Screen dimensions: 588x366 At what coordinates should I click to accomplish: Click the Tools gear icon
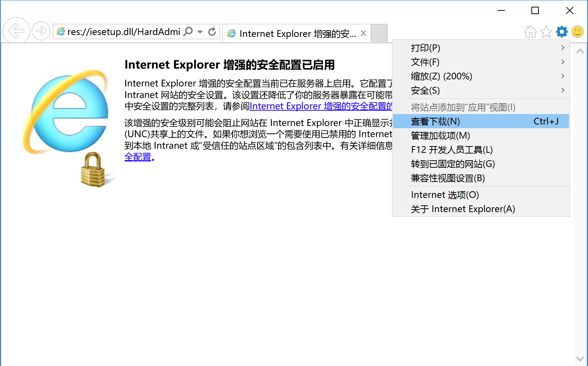click(562, 32)
